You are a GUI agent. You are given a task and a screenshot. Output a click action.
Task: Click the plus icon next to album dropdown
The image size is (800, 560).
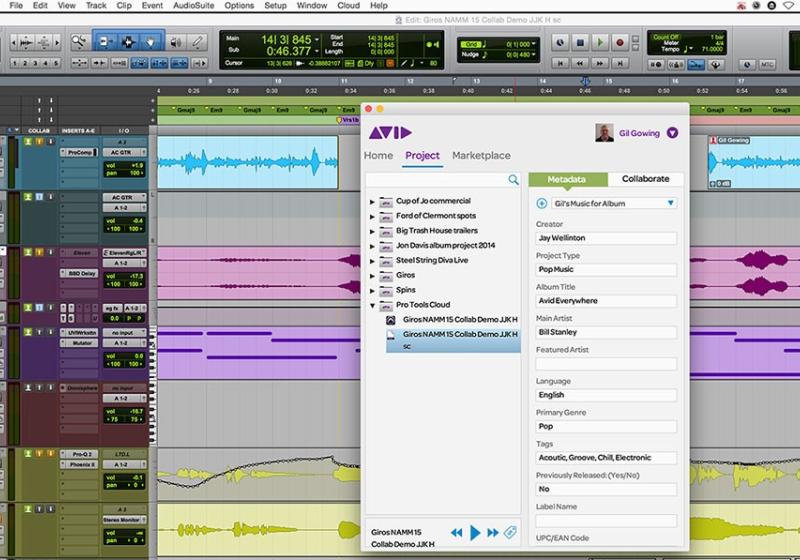pyautogui.click(x=541, y=203)
